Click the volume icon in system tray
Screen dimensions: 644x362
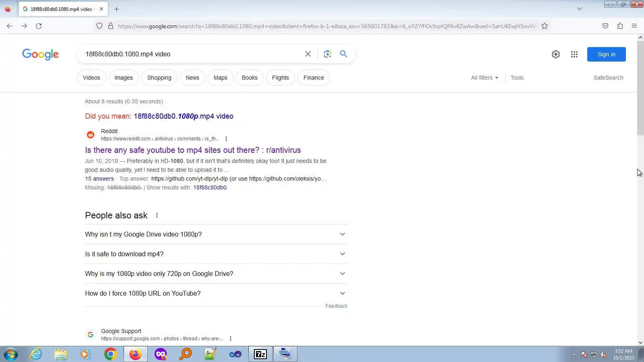click(603, 354)
